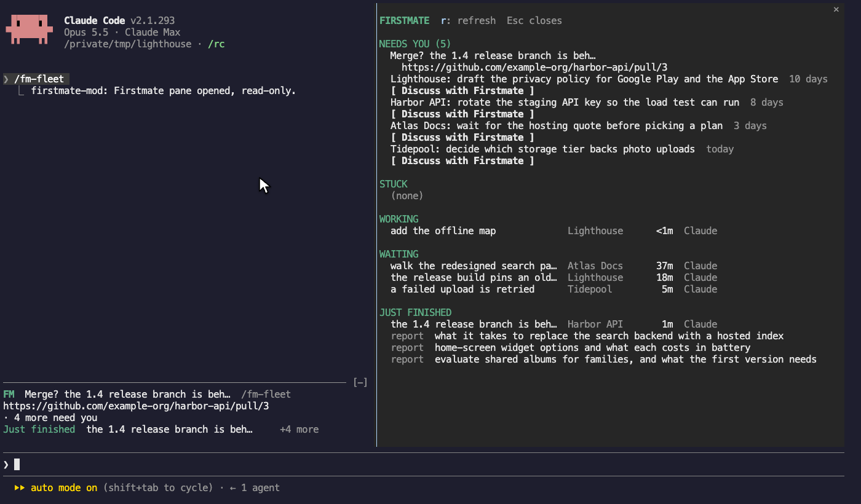
Task: Open the report on replacing the search backend
Action: point(587,336)
